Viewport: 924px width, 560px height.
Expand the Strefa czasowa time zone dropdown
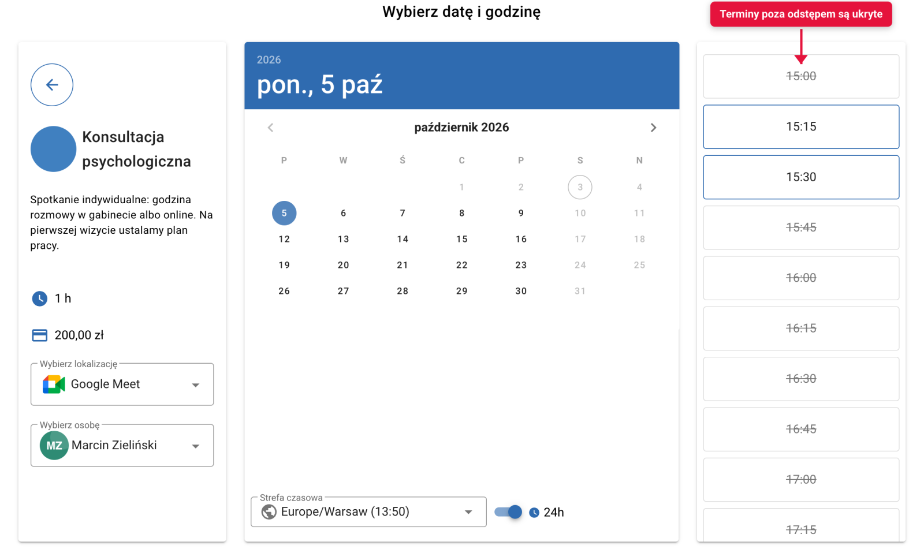(368, 512)
